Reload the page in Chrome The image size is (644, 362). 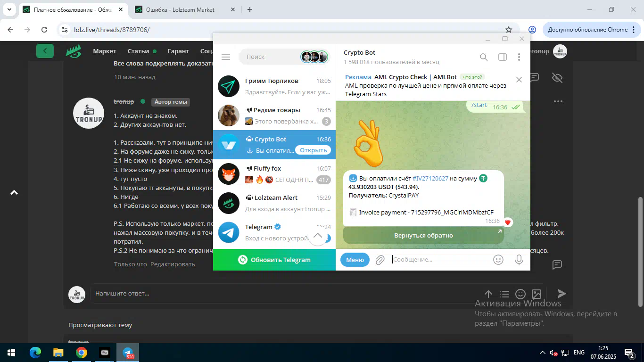pos(44,29)
